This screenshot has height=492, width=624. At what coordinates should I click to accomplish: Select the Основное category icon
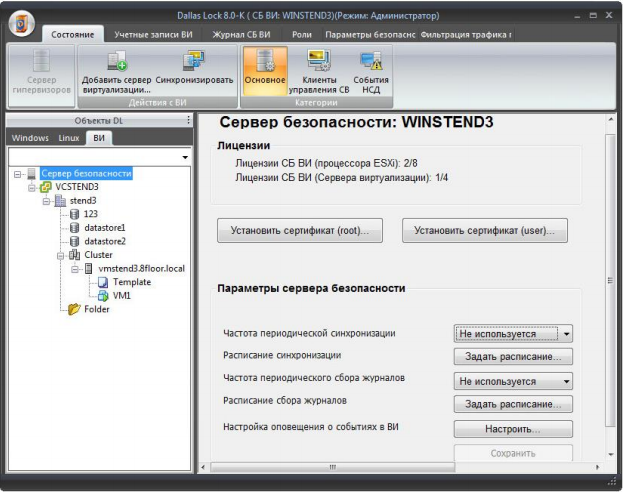[265, 61]
